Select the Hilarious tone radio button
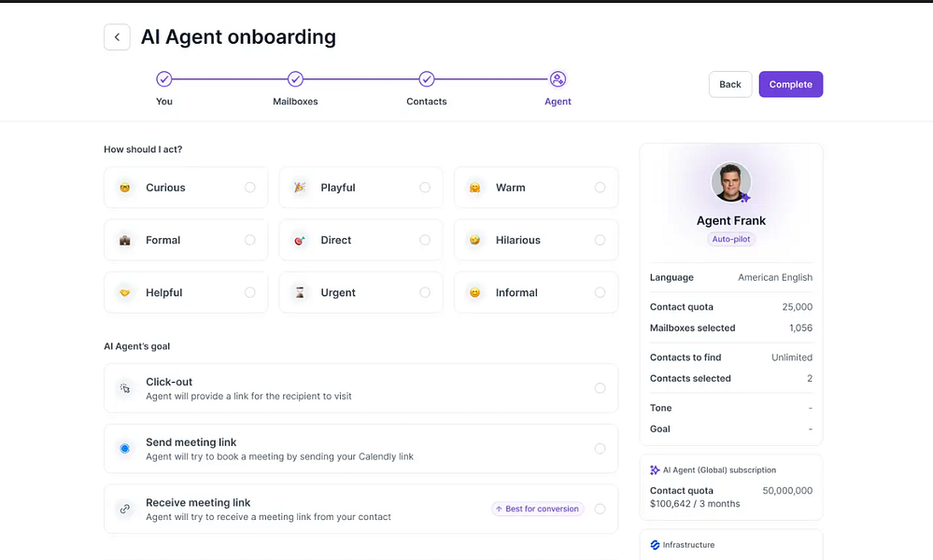The height and width of the screenshot is (560, 933). coord(600,240)
